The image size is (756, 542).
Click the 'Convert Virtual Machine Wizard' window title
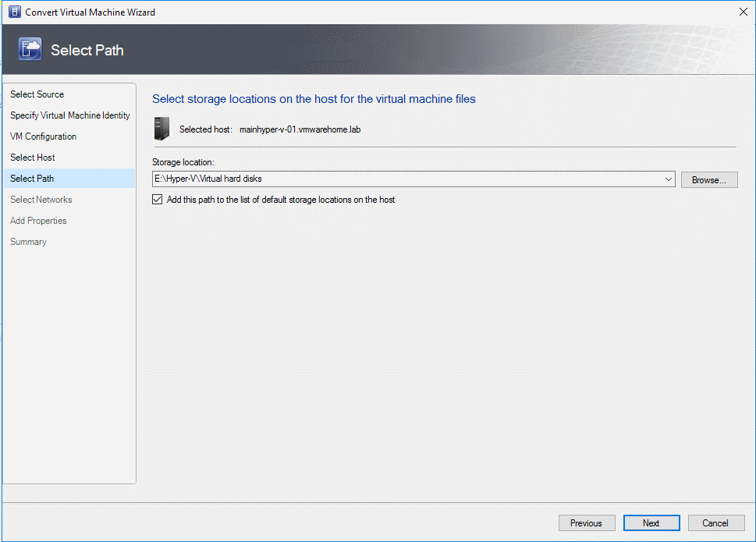(x=91, y=12)
